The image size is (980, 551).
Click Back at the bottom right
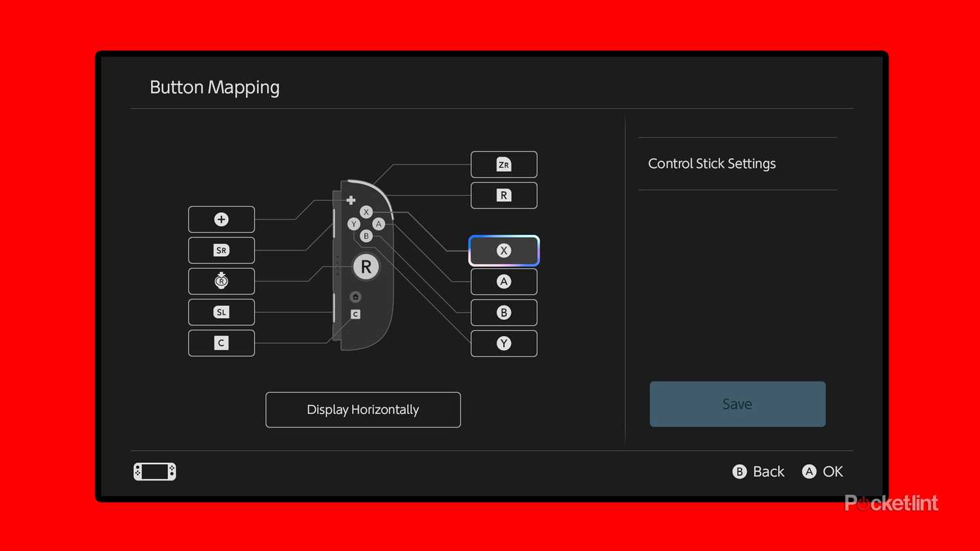(x=758, y=471)
